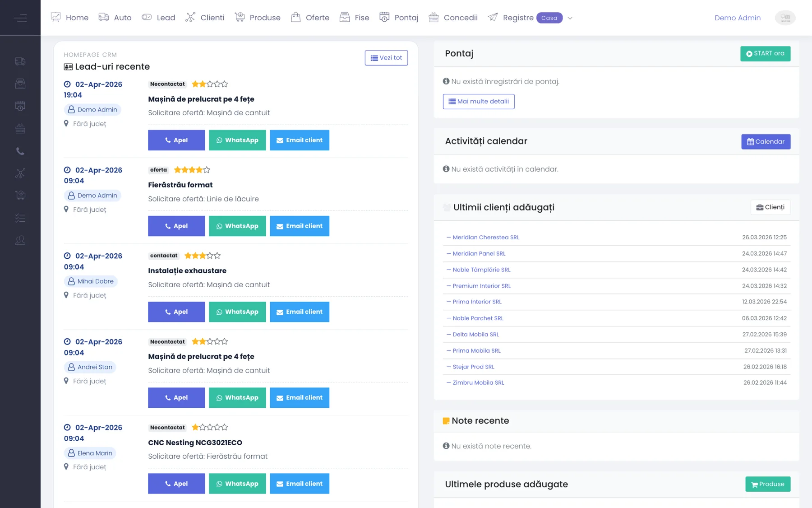
Task: Click the Clienți button in latest clients panel
Action: coord(770,207)
